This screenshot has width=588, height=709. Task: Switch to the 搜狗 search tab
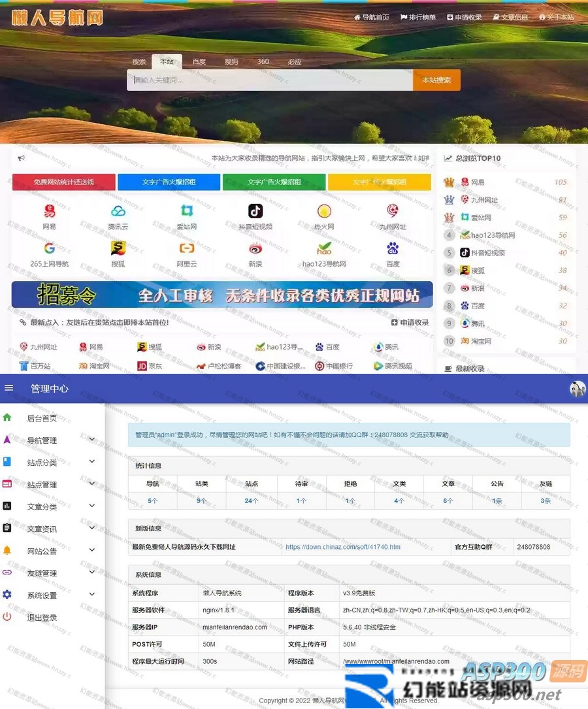(231, 61)
